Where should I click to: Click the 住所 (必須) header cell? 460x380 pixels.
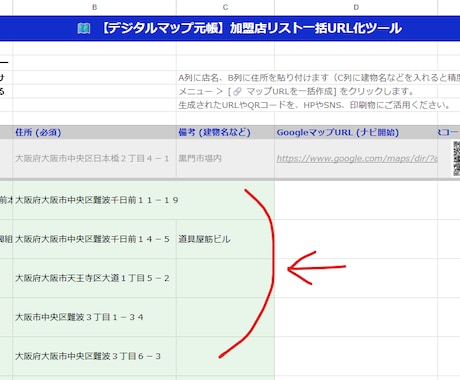coord(95,132)
